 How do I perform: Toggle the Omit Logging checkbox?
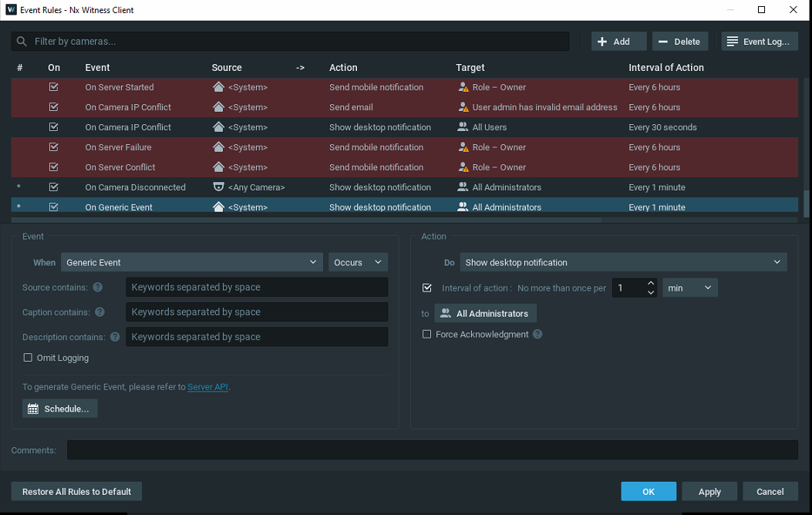(x=28, y=358)
